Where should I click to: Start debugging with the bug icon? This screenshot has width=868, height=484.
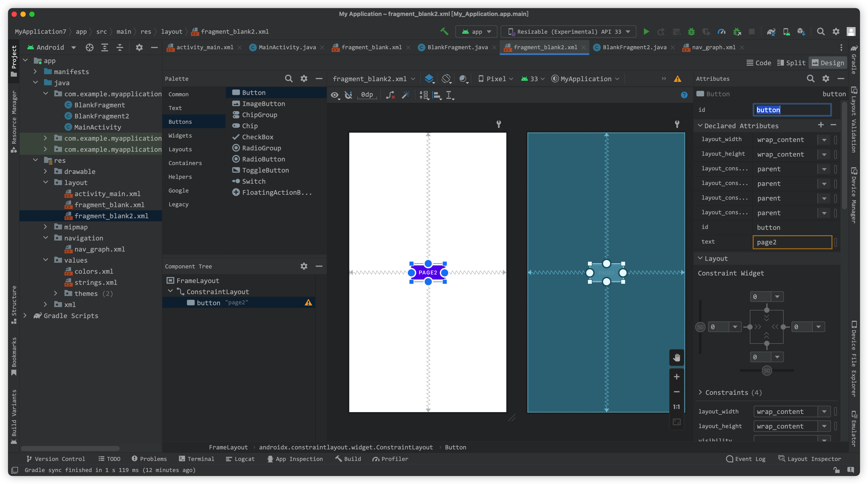coord(691,31)
